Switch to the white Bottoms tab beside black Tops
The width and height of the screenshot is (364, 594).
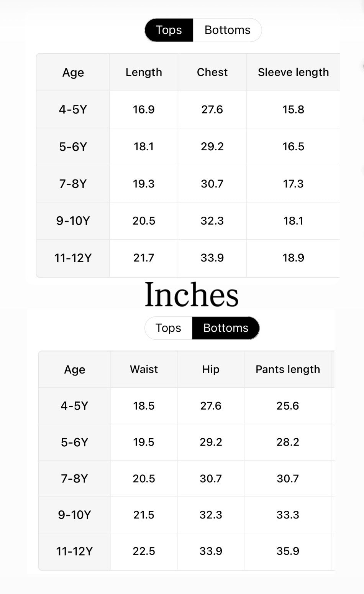pyautogui.click(x=227, y=30)
